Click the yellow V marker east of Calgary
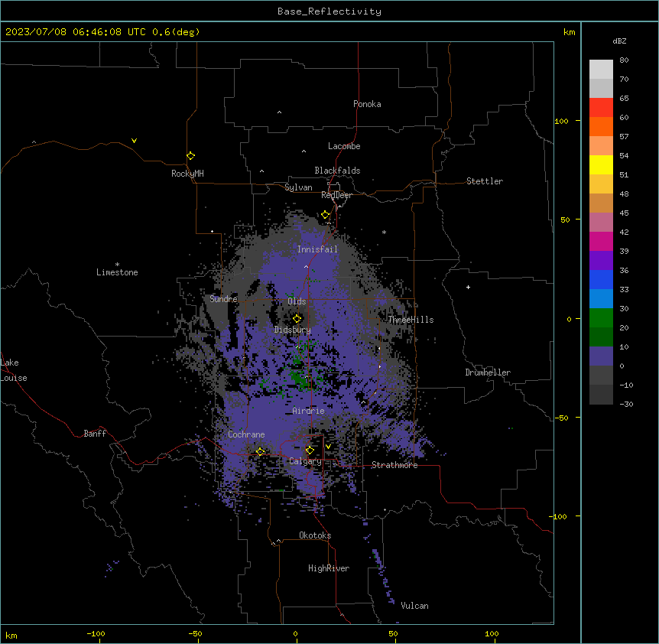The width and height of the screenshot is (659, 644). click(x=328, y=447)
